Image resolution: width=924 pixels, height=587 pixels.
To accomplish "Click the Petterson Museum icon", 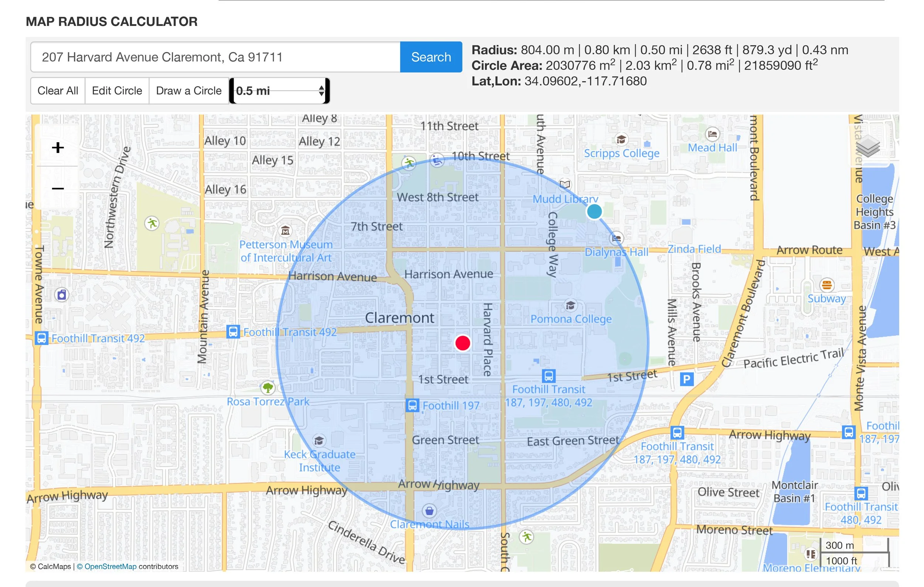I will (x=285, y=231).
